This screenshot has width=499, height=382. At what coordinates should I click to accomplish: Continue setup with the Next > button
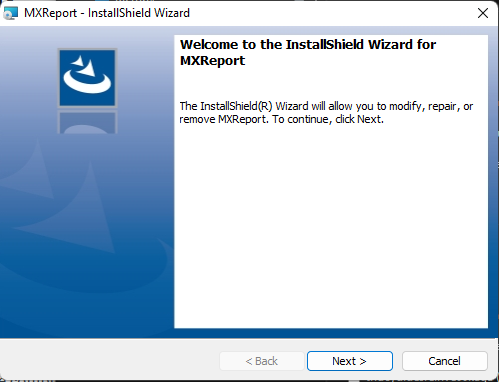[350, 361]
